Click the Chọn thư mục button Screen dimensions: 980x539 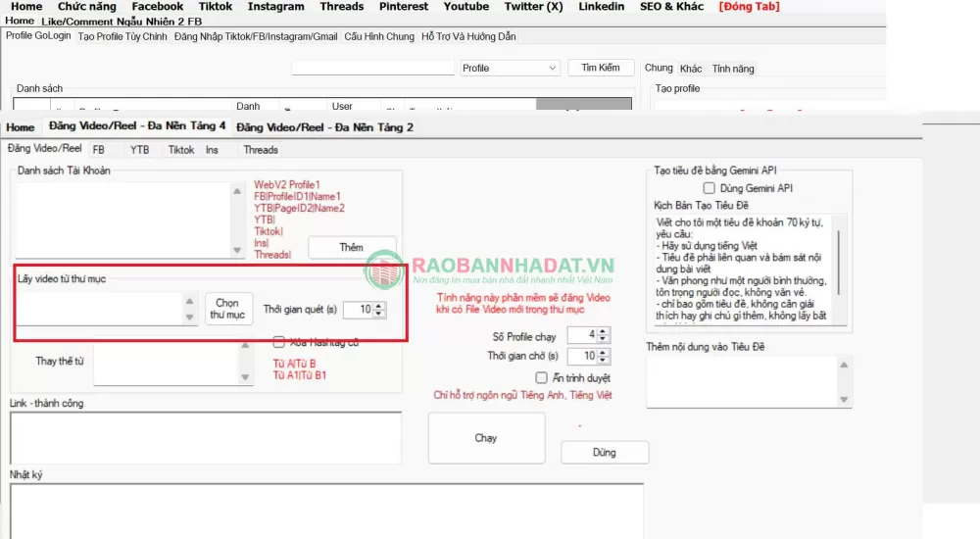[x=228, y=310]
